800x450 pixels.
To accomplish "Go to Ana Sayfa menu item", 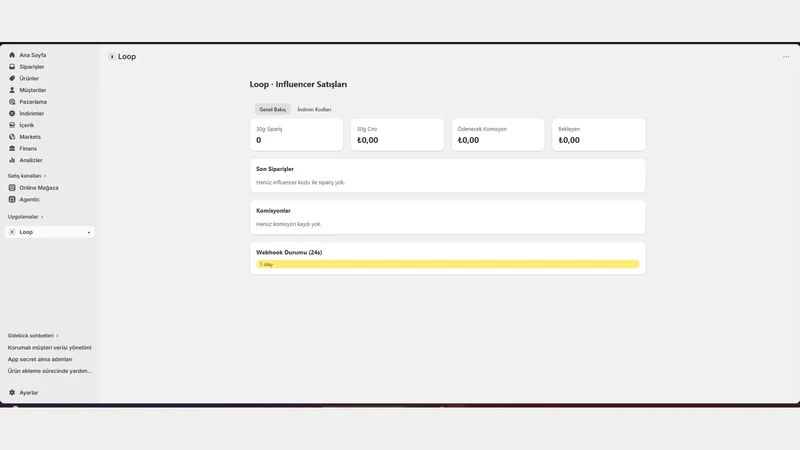I will pos(33,55).
